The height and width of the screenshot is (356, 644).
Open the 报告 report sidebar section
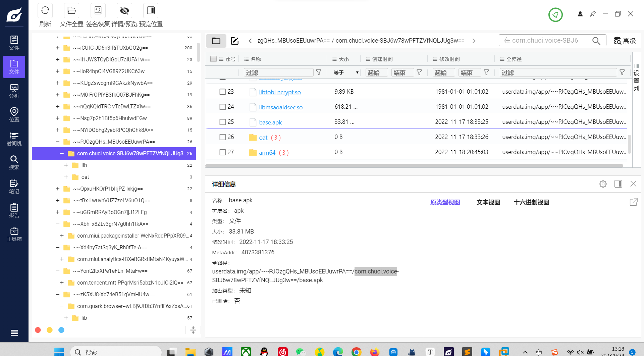14,210
